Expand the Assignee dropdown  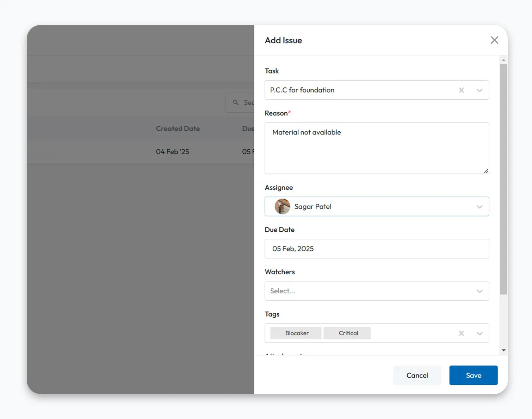480,207
